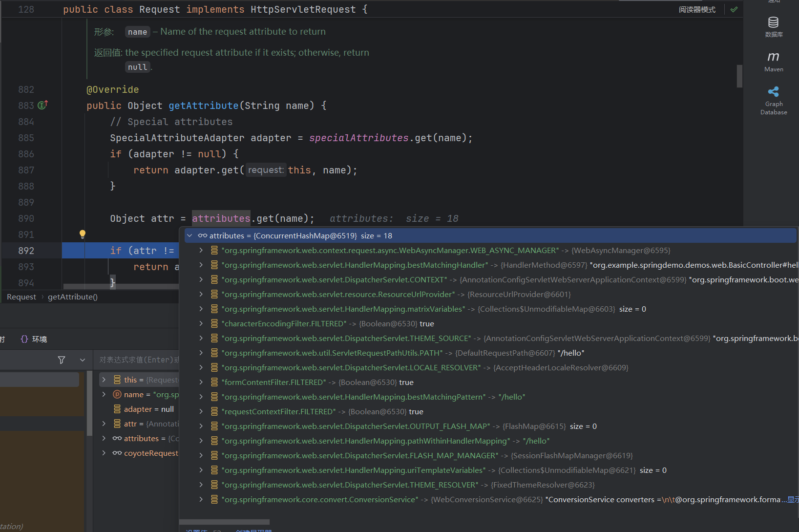Click the filter funnel icon in the frames panel

click(62, 360)
